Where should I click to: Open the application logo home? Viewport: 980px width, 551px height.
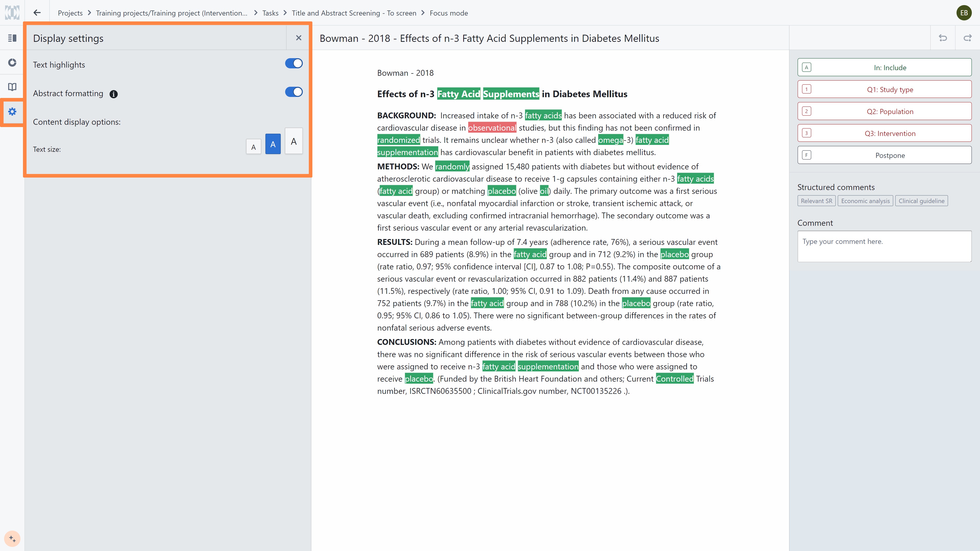point(12,12)
